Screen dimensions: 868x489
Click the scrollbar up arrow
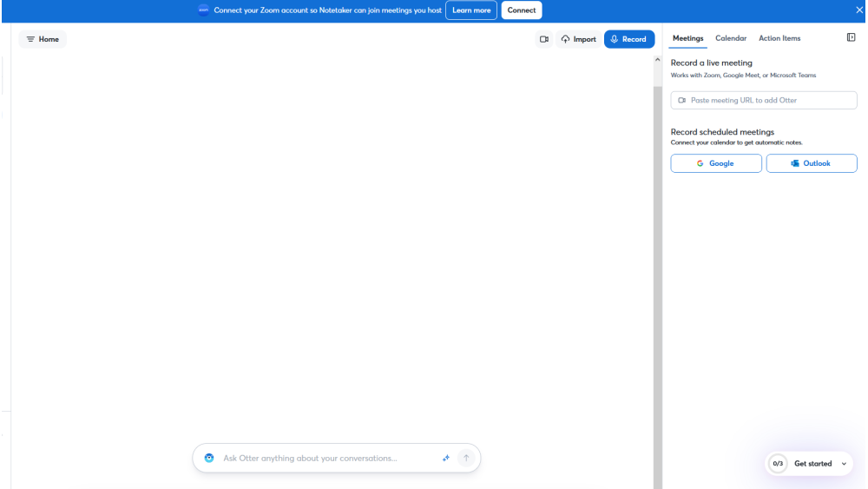coord(657,59)
